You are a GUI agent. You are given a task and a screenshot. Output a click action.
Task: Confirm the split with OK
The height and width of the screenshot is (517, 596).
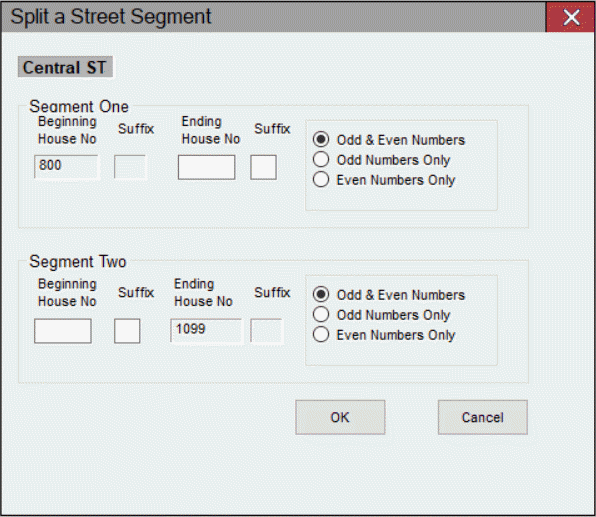click(340, 417)
